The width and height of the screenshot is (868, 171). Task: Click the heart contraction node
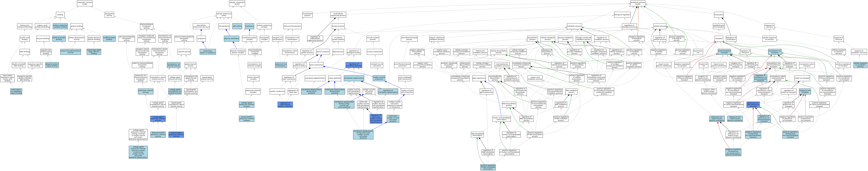[316, 65]
